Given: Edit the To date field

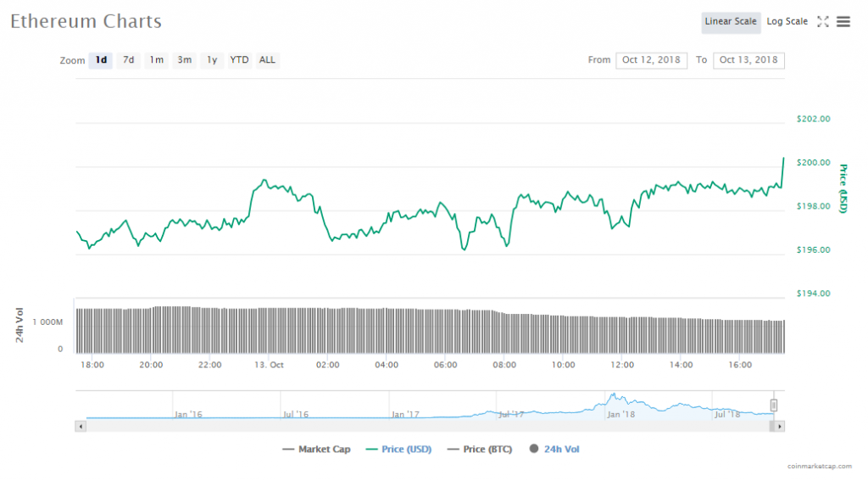Looking at the screenshot, I should (x=748, y=60).
